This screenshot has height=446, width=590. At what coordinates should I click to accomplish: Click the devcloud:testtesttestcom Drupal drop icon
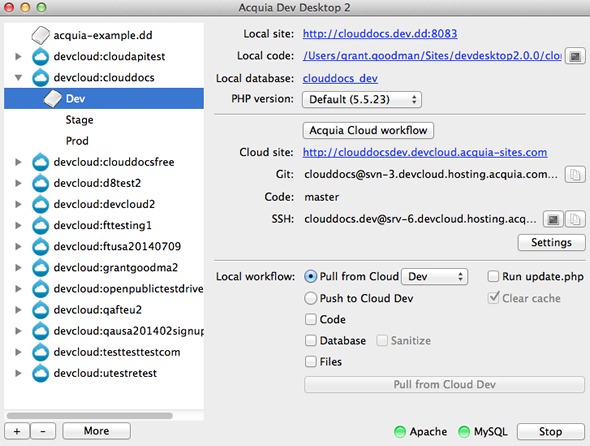40,352
